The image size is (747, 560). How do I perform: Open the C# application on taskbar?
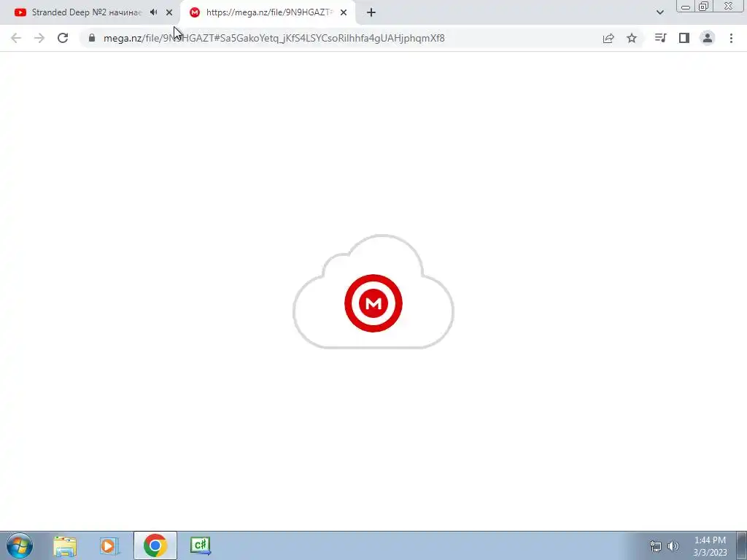(201, 545)
